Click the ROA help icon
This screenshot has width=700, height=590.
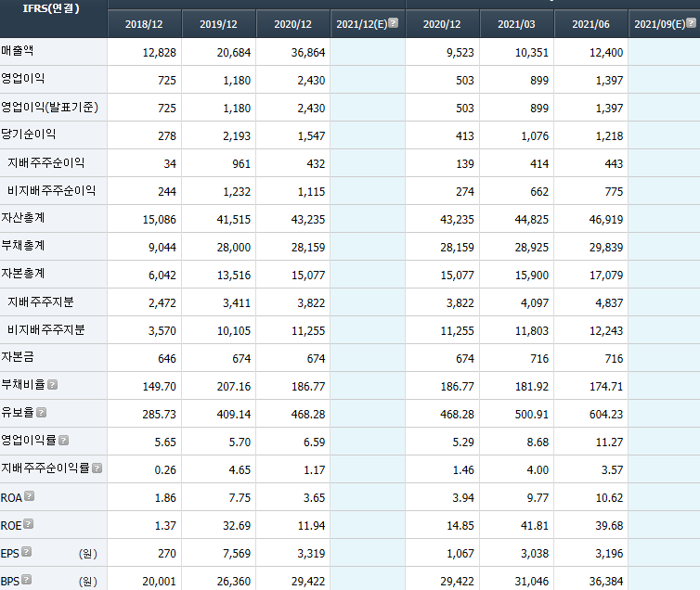click(29, 496)
